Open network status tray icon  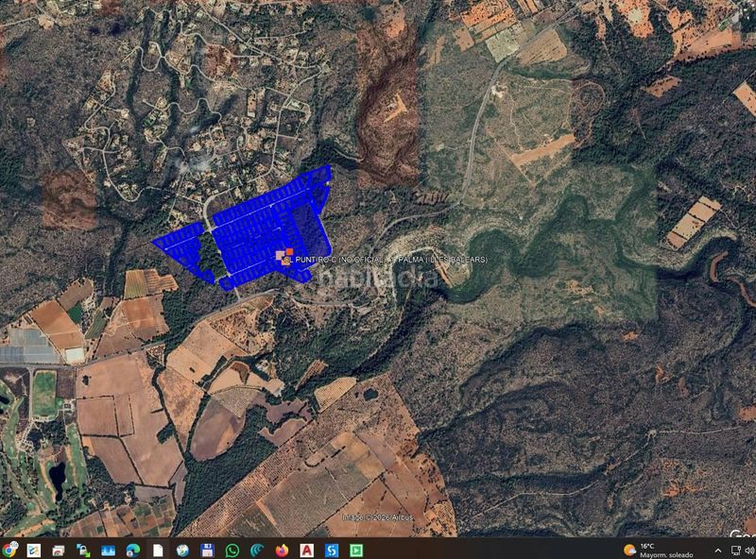(x=736, y=551)
